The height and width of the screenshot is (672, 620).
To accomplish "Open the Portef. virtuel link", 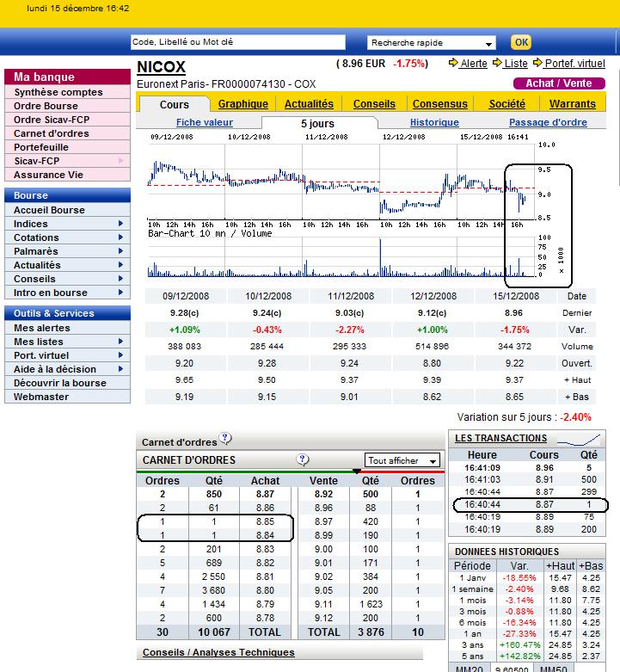I will [x=574, y=64].
